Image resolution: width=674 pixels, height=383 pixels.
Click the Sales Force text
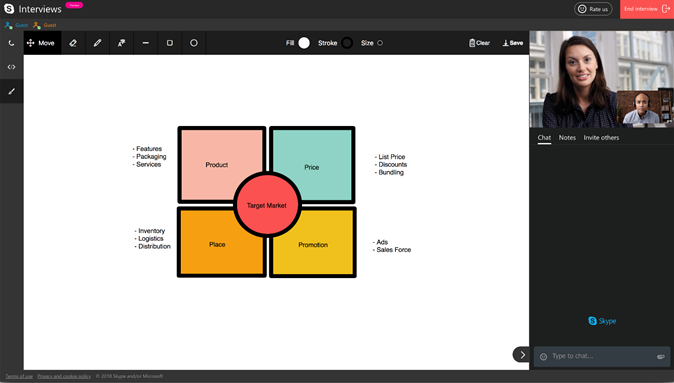click(392, 250)
